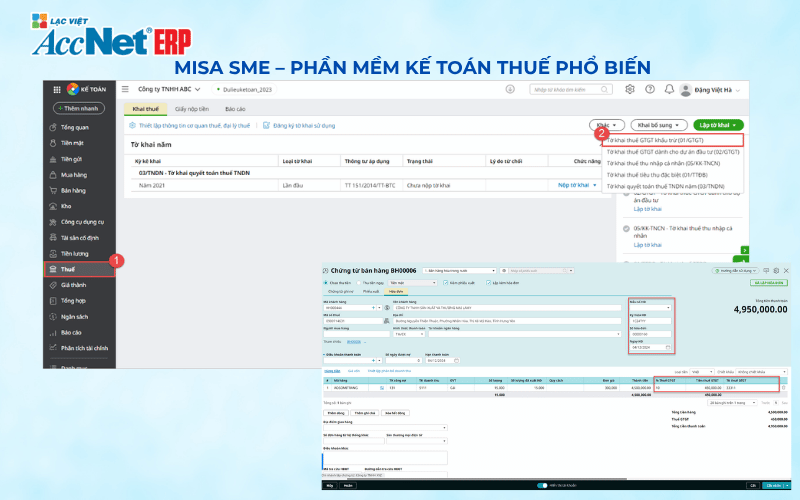Click the Đặng Việt Hà user avatar

(686, 90)
